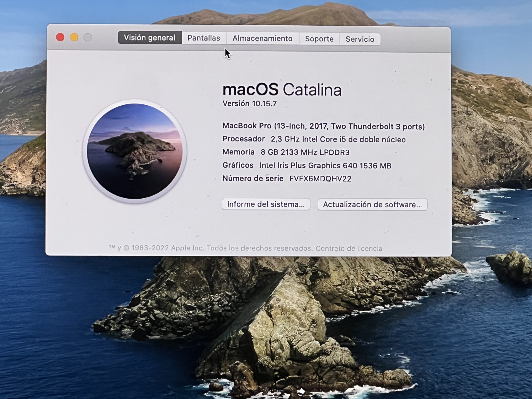Click Versión 10.15.7 to reveal build number

[250, 104]
